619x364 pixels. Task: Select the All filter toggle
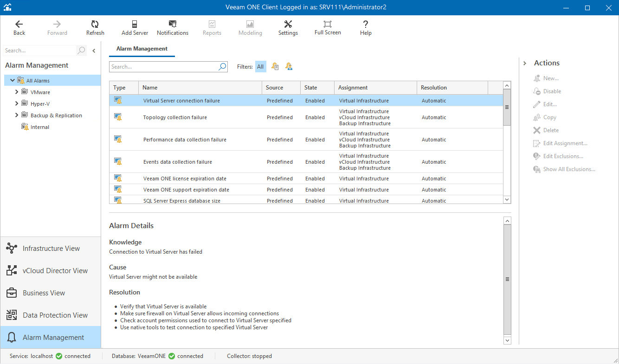tap(260, 67)
